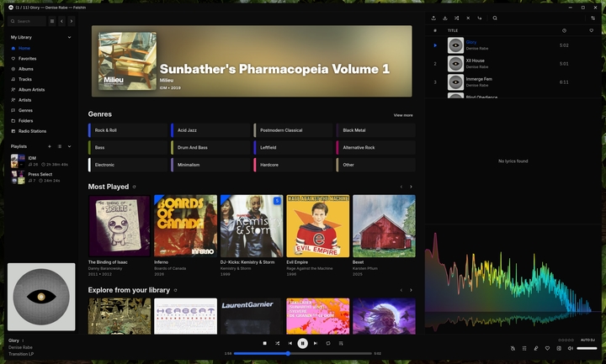Toggle shuffle in playback controls
The width and height of the screenshot is (606, 364).
tap(278, 343)
